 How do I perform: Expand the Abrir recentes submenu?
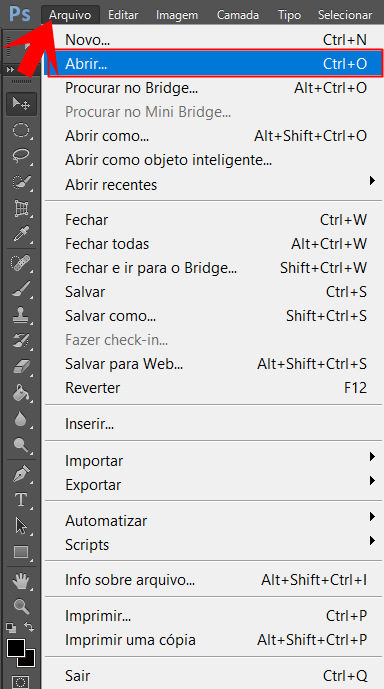(372, 181)
